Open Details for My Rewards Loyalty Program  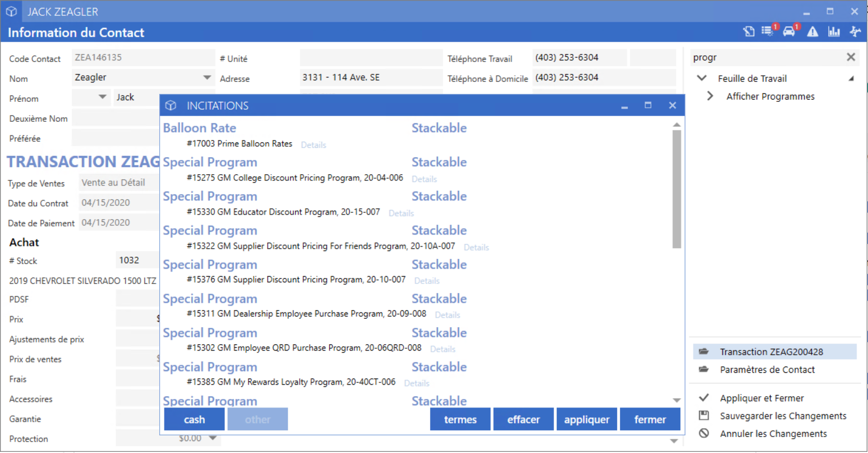coord(416,384)
